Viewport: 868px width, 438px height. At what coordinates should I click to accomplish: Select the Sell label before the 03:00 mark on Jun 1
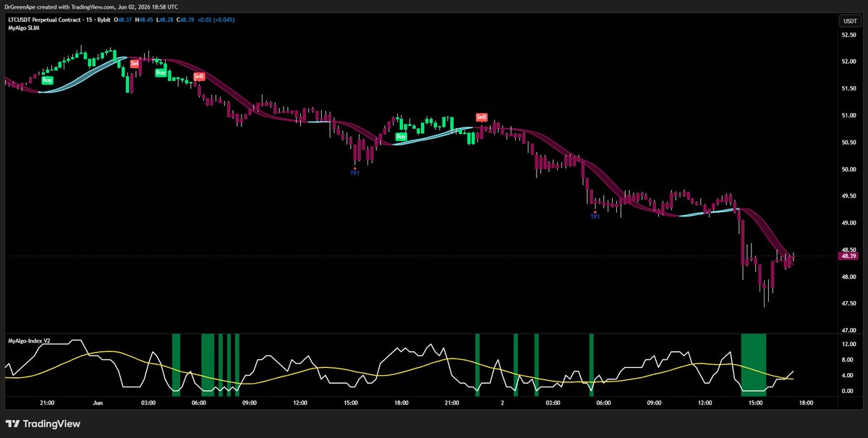[x=135, y=64]
